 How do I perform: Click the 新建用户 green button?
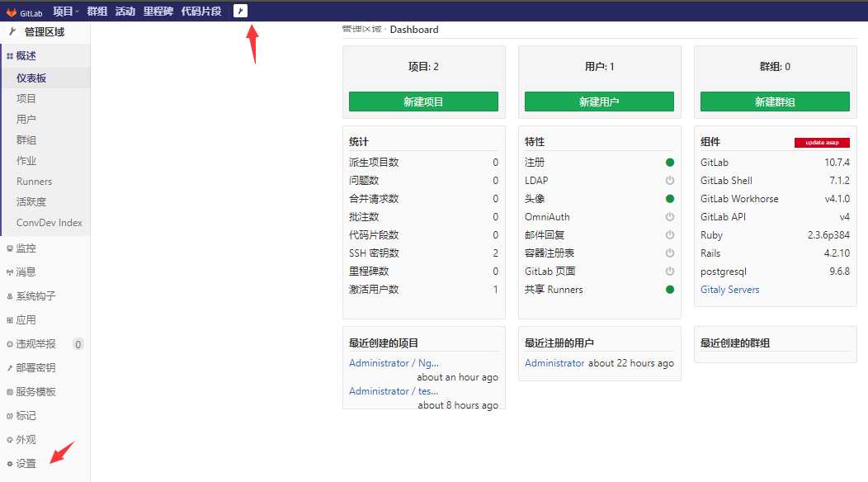599,102
